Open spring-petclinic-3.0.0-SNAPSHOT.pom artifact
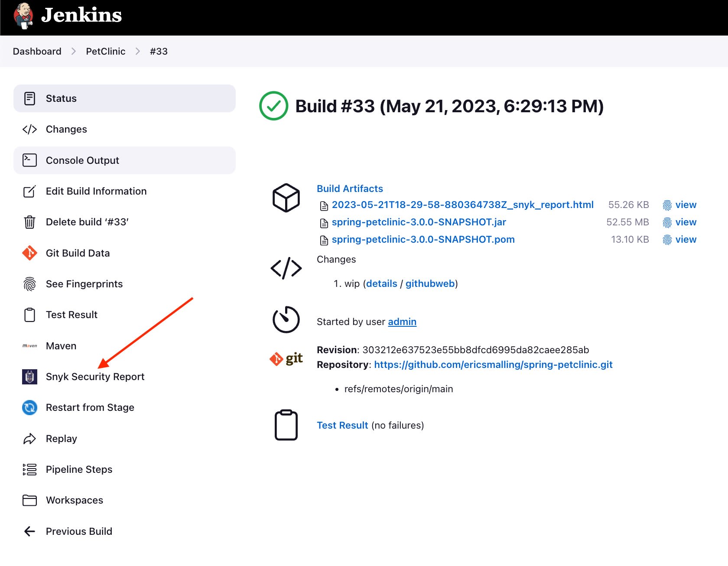This screenshot has height=566, width=728. (423, 239)
